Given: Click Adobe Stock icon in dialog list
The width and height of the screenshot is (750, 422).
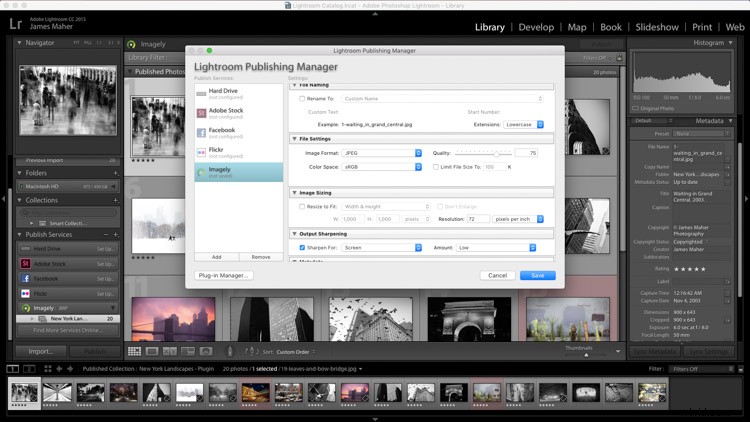Looking at the screenshot, I should click(x=201, y=113).
